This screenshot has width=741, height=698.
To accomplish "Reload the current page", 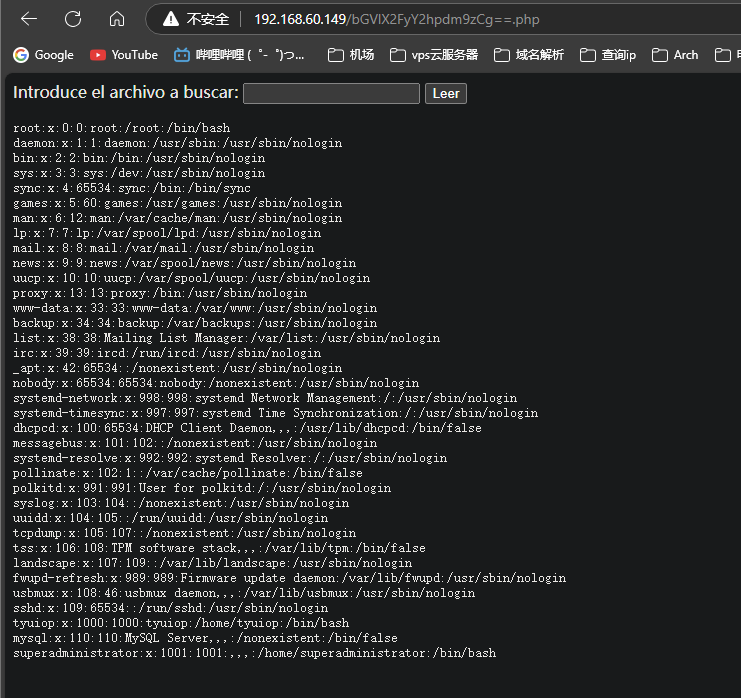I will 73,19.
